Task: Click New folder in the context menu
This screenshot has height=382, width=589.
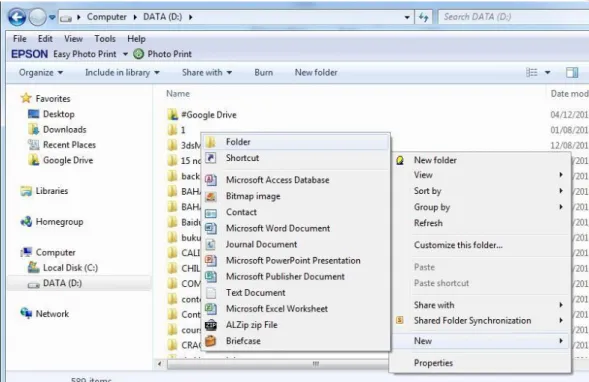Action: (x=480, y=160)
